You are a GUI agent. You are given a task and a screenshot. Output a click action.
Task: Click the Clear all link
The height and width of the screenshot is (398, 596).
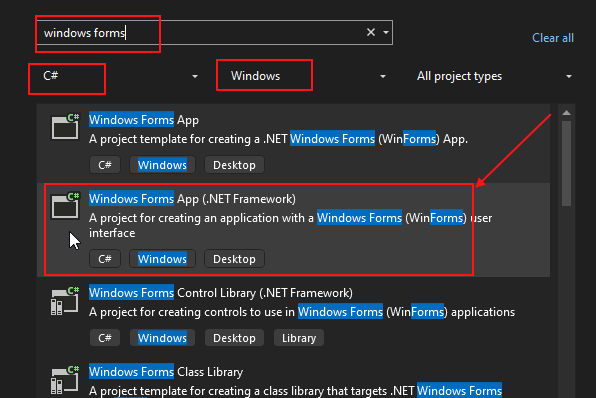pos(553,38)
